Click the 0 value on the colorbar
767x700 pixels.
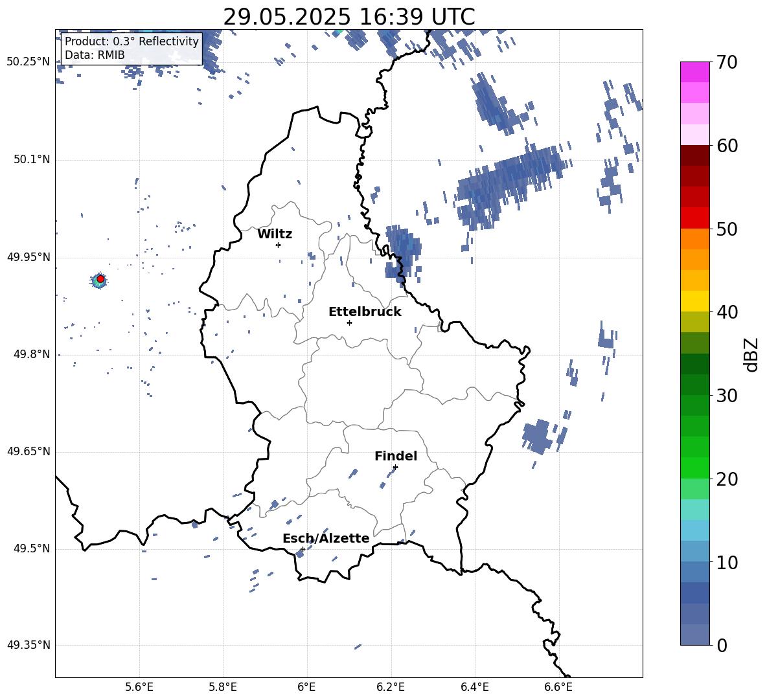tap(722, 646)
